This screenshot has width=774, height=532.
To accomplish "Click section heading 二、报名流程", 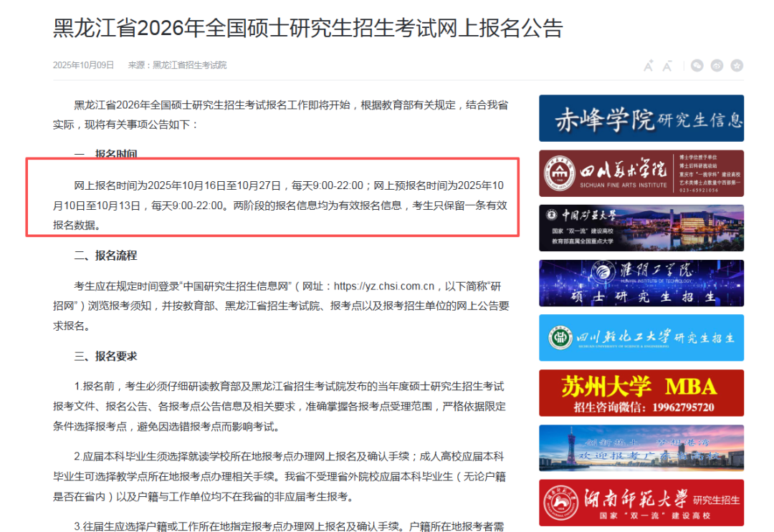I will pyautogui.click(x=105, y=256).
